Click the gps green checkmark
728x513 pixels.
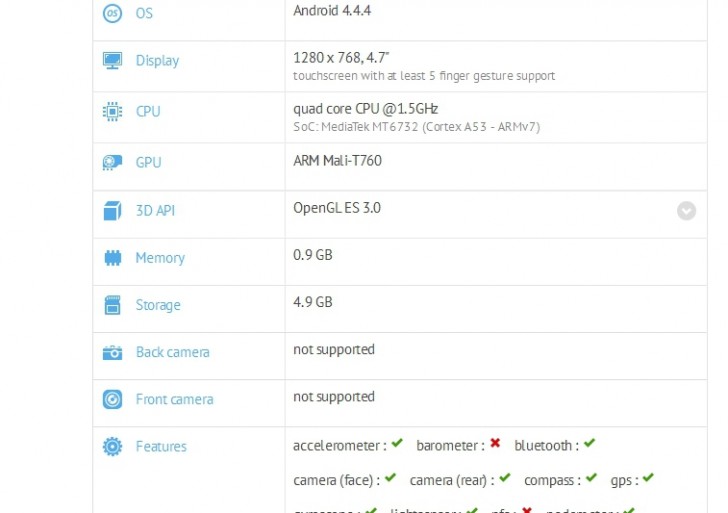point(648,479)
